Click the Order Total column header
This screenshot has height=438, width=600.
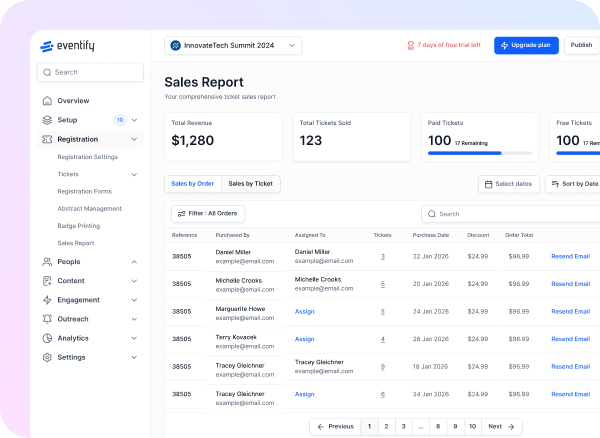coord(519,235)
